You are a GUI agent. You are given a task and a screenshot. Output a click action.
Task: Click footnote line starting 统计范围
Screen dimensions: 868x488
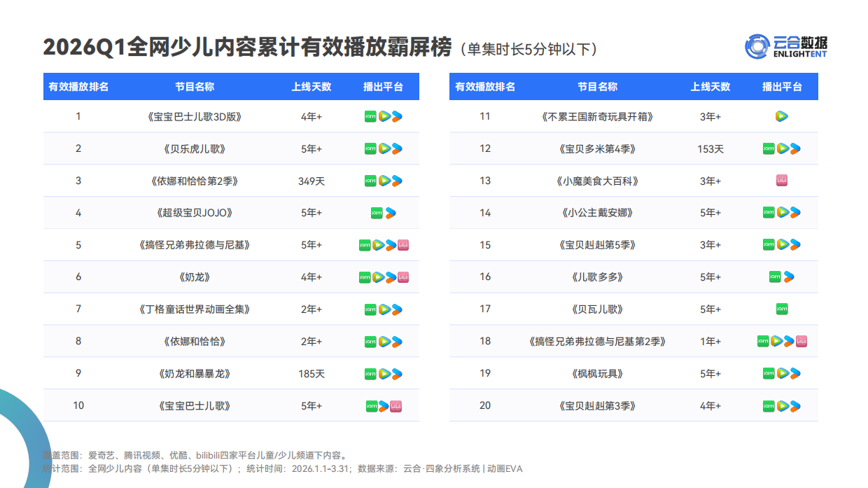[x=282, y=468]
